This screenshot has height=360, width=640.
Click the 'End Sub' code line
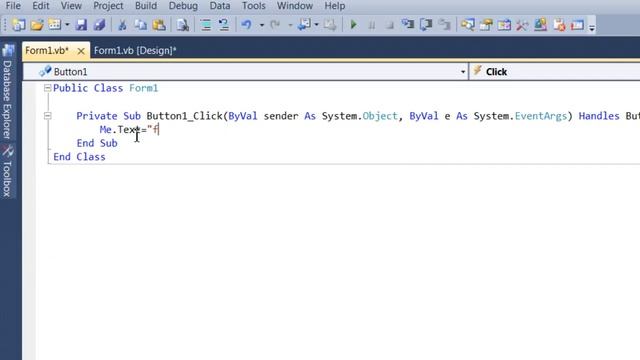(97, 143)
